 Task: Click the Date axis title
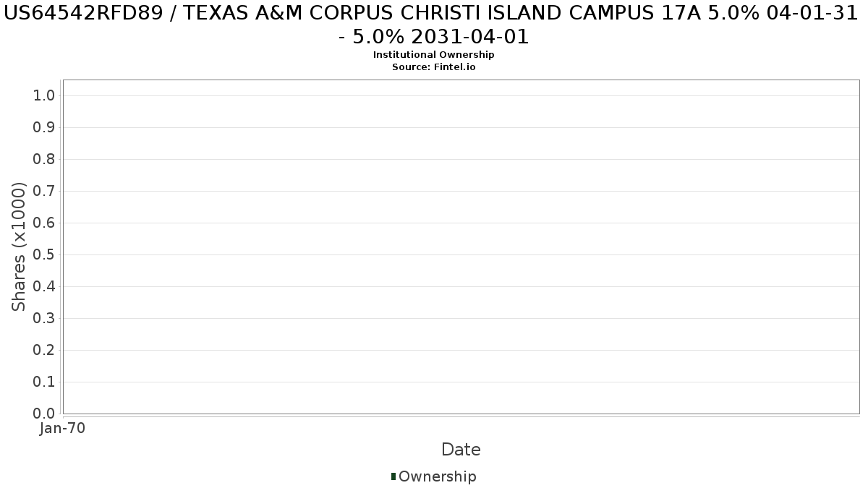[x=461, y=450]
